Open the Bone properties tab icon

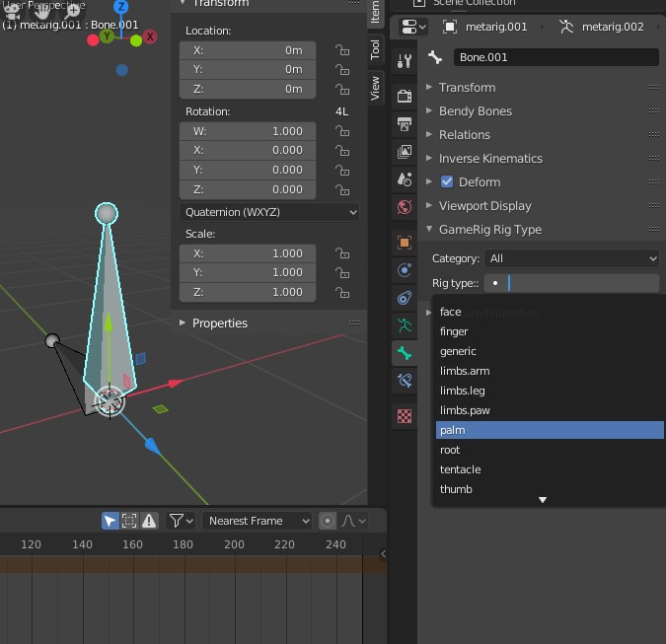click(x=404, y=353)
